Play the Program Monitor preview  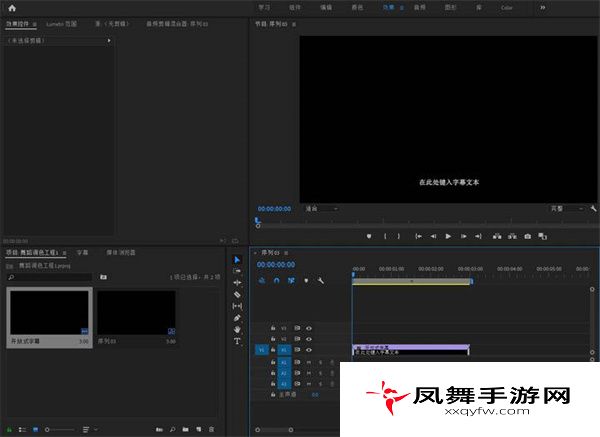pyautogui.click(x=448, y=236)
